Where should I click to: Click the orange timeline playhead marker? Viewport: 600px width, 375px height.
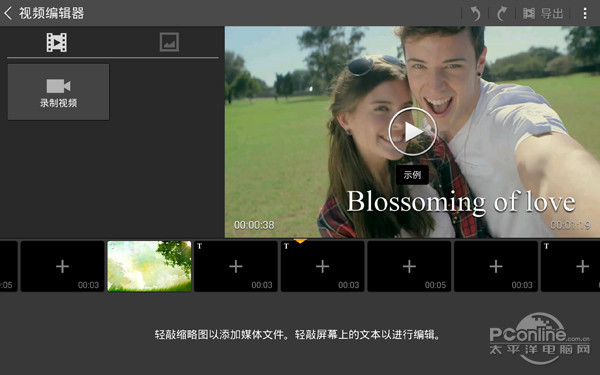[x=300, y=241]
